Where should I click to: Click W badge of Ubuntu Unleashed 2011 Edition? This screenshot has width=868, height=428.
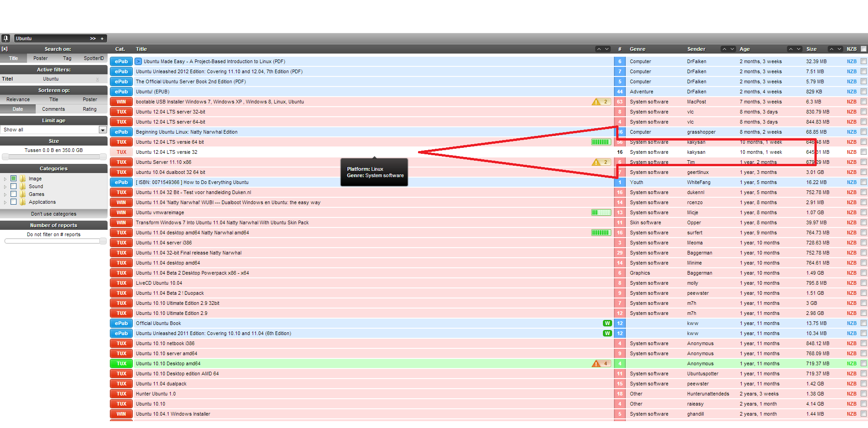tap(607, 333)
